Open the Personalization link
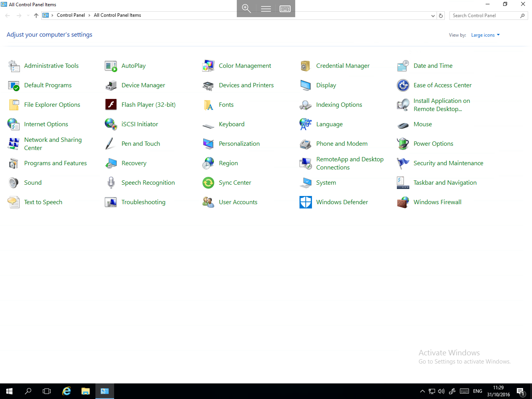 239,144
